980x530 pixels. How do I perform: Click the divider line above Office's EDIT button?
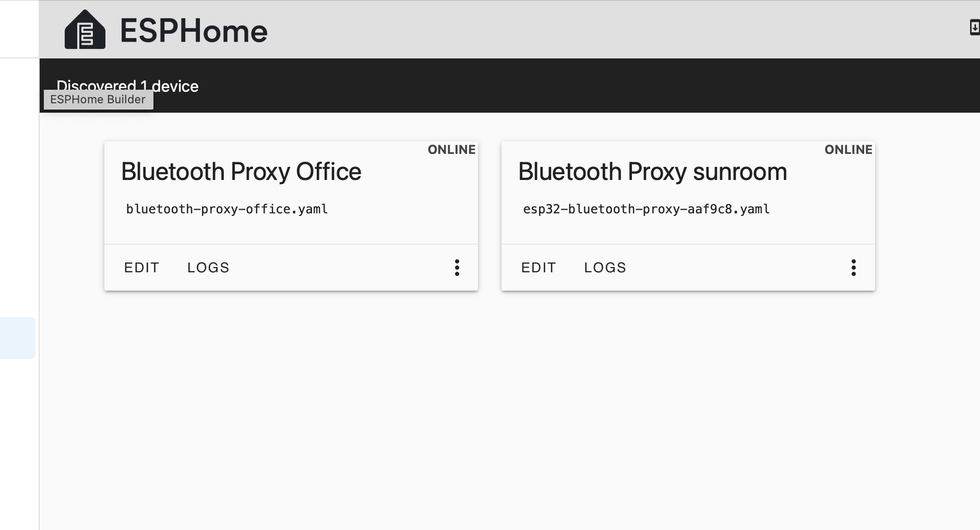pos(291,244)
